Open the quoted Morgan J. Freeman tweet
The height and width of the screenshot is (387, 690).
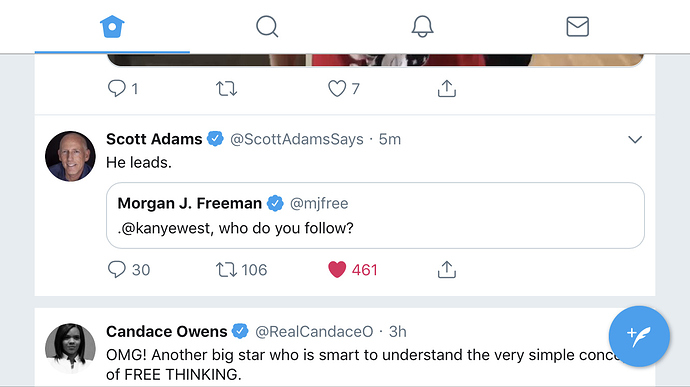point(375,215)
